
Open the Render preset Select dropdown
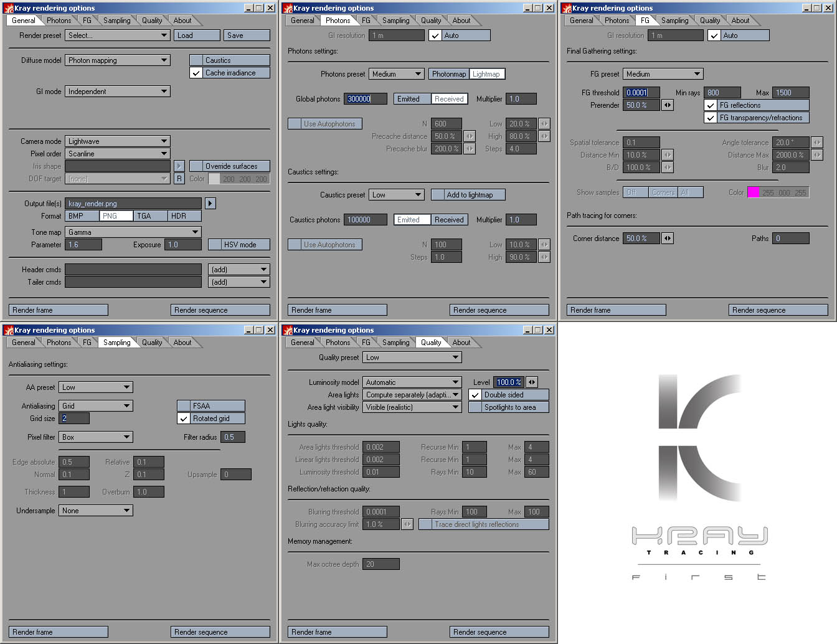(118, 35)
